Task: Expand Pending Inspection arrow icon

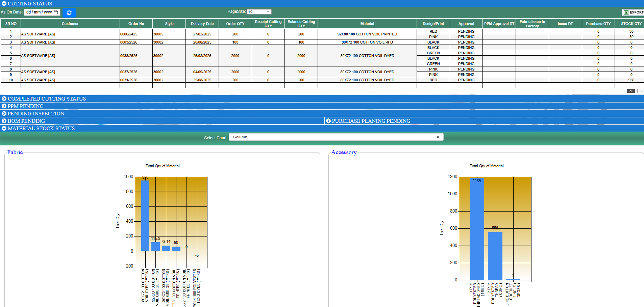Action: pyautogui.click(x=4, y=113)
